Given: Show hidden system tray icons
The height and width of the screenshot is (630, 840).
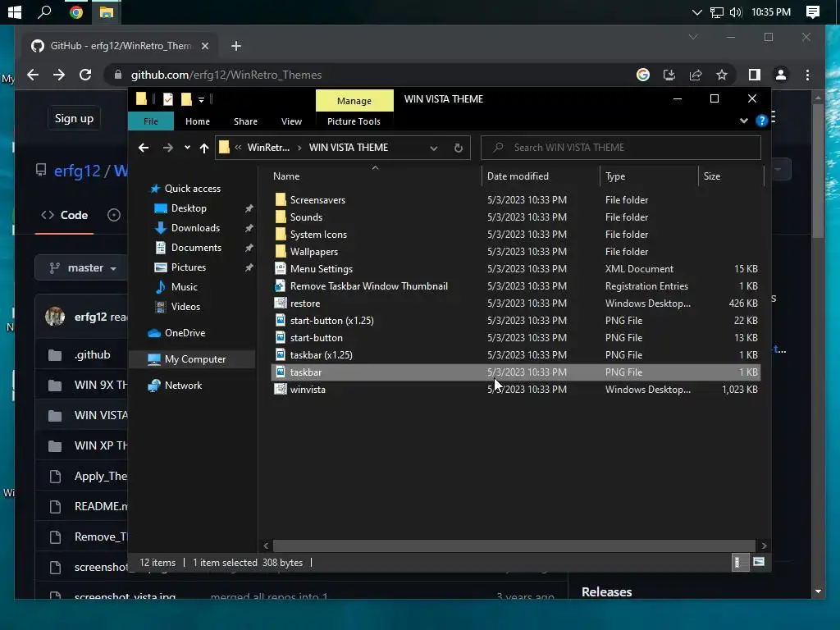Looking at the screenshot, I should (696, 11).
